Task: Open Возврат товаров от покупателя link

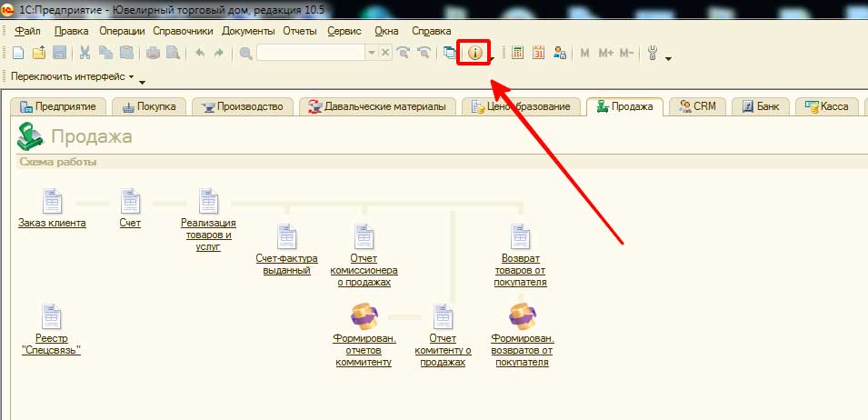Action: (521, 270)
